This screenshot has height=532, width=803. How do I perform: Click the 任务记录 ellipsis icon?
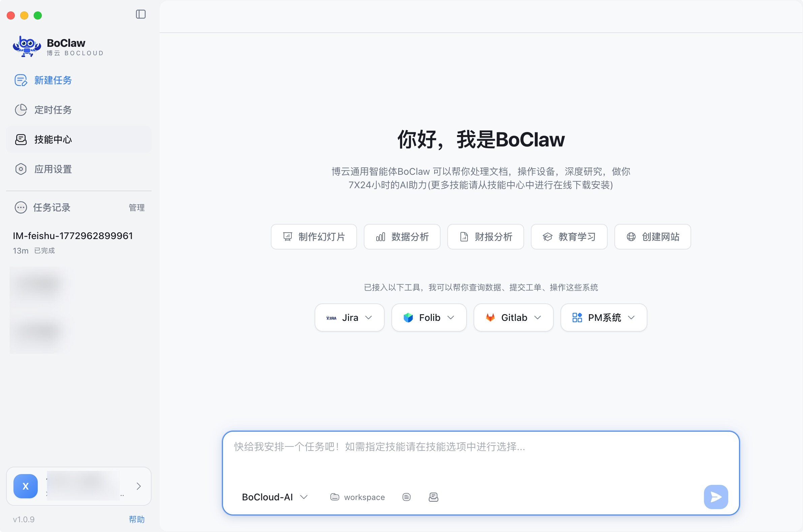(20, 207)
